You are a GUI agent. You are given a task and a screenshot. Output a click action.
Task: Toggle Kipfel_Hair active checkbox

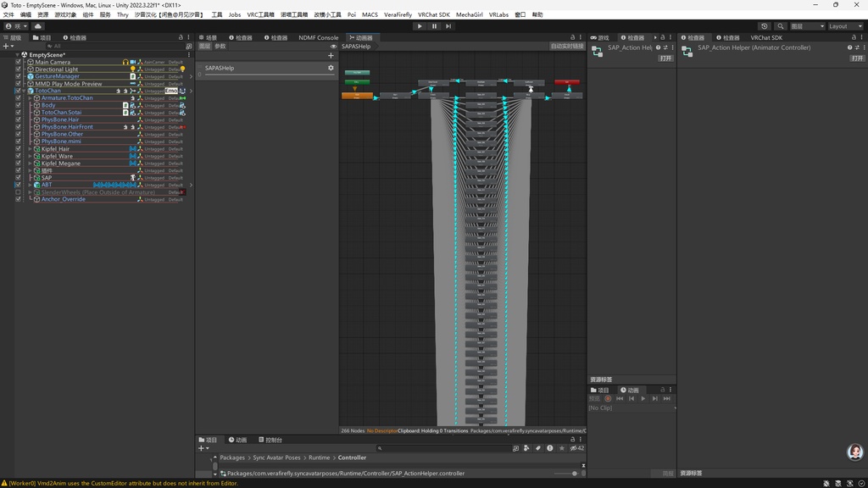[x=19, y=149]
